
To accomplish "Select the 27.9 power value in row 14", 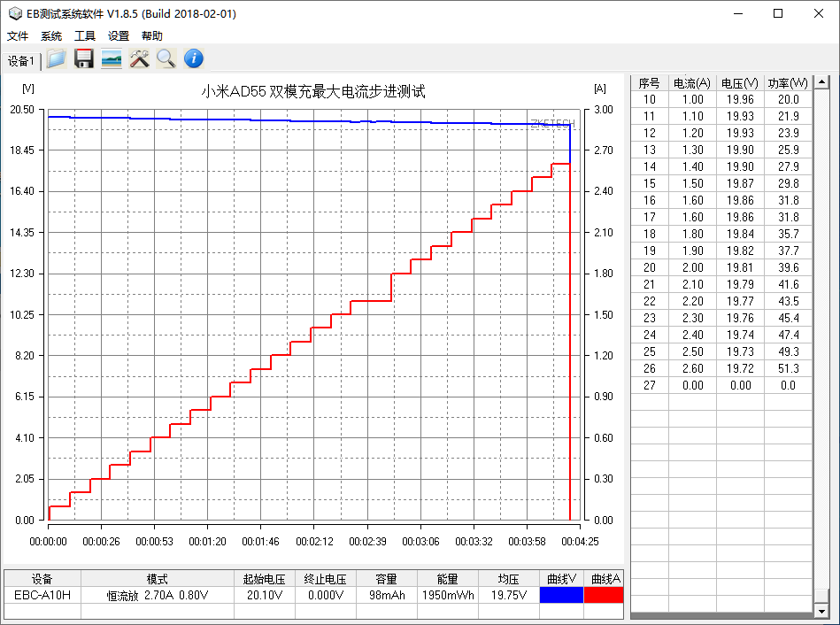I will coord(788,166).
